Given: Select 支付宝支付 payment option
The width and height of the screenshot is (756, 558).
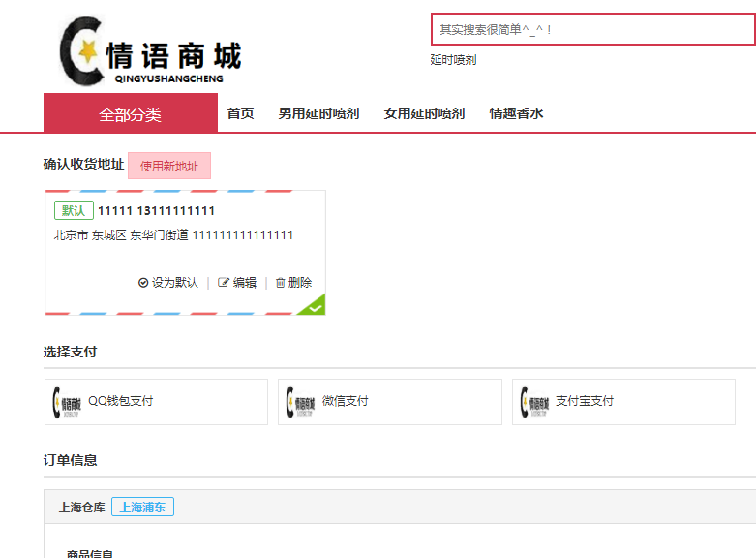Looking at the screenshot, I should 623,402.
